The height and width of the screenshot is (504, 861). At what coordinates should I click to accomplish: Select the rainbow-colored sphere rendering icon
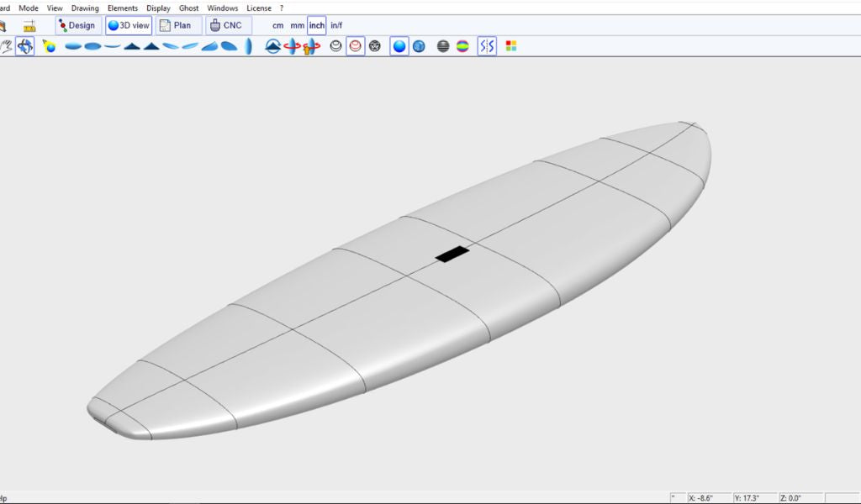coord(462,46)
